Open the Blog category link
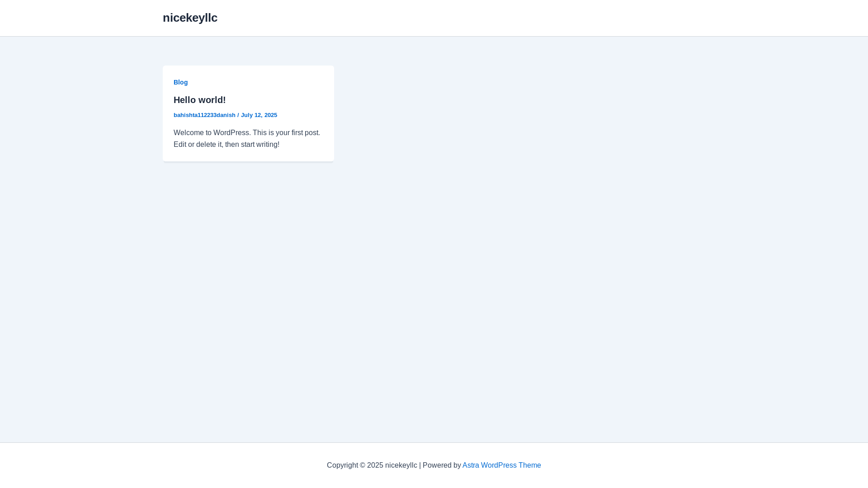 (180, 82)
